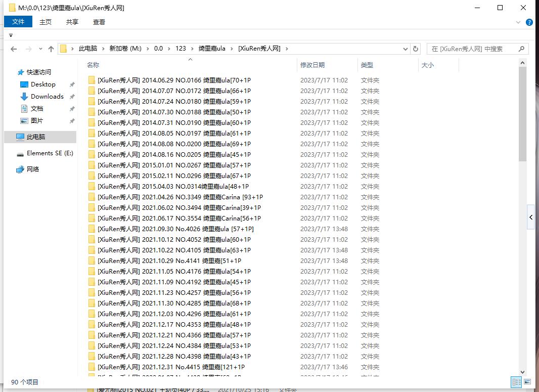Go up one folder level
Viewport: 539px width, 392px height.
51,49
